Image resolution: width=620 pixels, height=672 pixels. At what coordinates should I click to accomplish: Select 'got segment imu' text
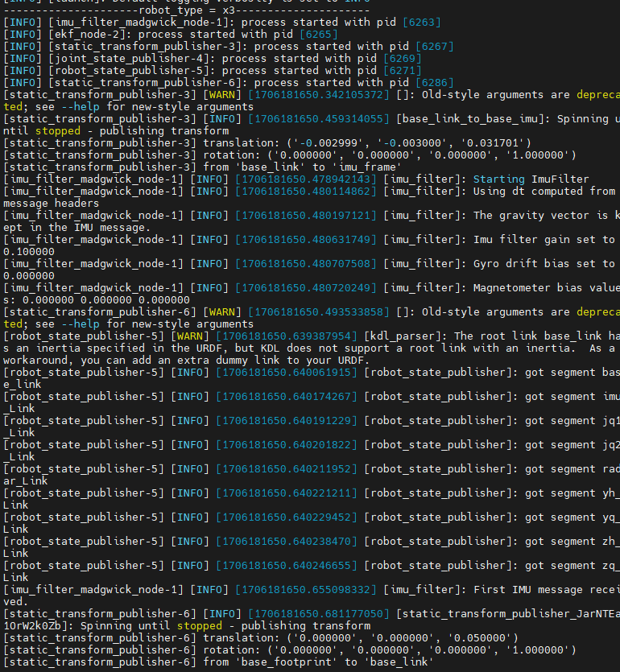[x=572, y=397]
